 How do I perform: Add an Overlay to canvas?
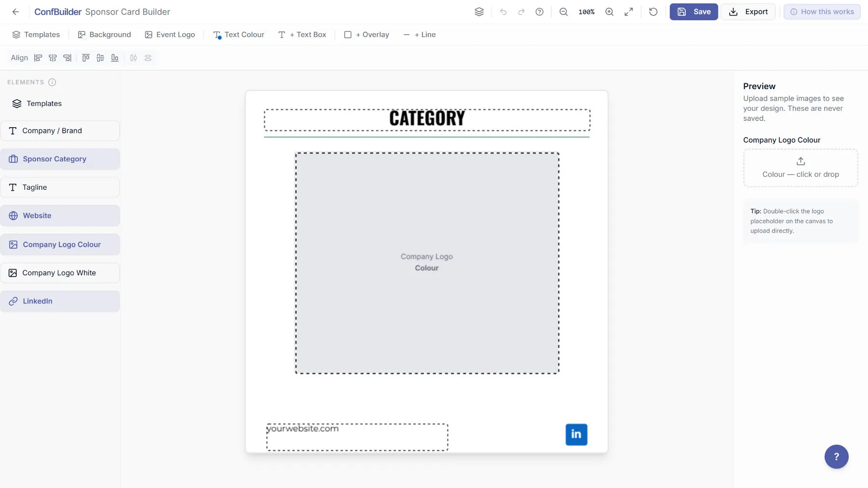[366, 35]
